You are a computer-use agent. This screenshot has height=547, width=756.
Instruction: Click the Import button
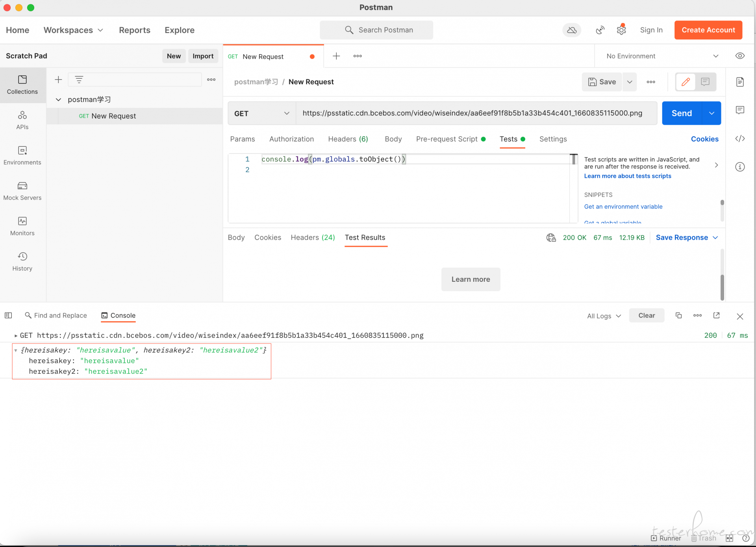[203, 56]
